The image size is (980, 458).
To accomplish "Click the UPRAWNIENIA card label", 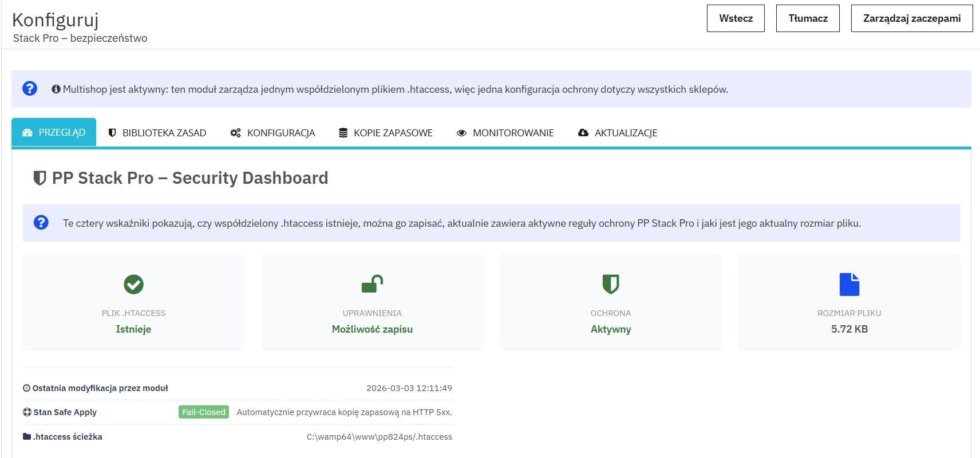I will (x=372, y=313).
